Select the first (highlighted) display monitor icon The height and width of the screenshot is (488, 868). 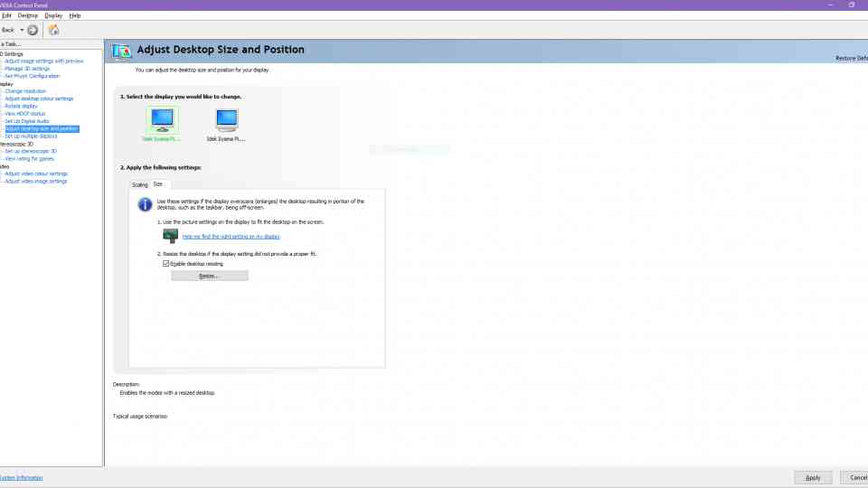point(162,119)
